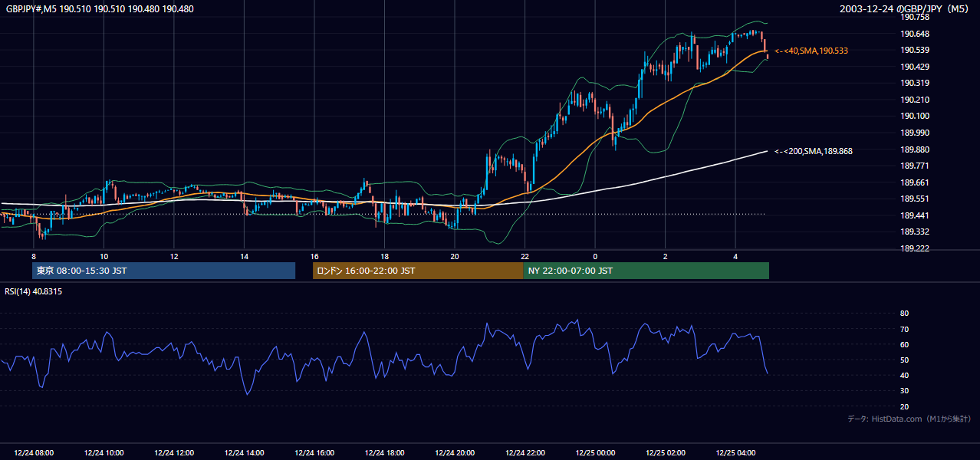The height and width of the screenshot is (460, 980).
Task: Click RSI scale value 50
Action: (x=904, y=360)
